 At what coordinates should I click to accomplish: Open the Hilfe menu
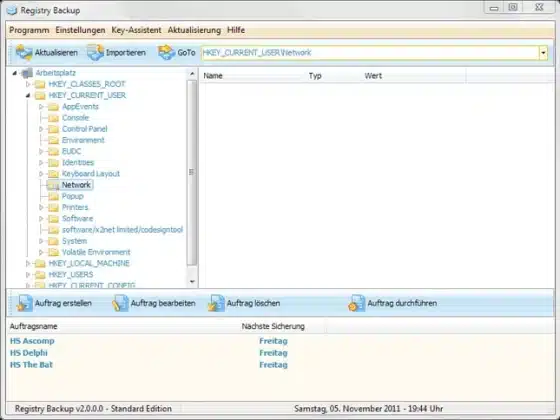[236, 30]
